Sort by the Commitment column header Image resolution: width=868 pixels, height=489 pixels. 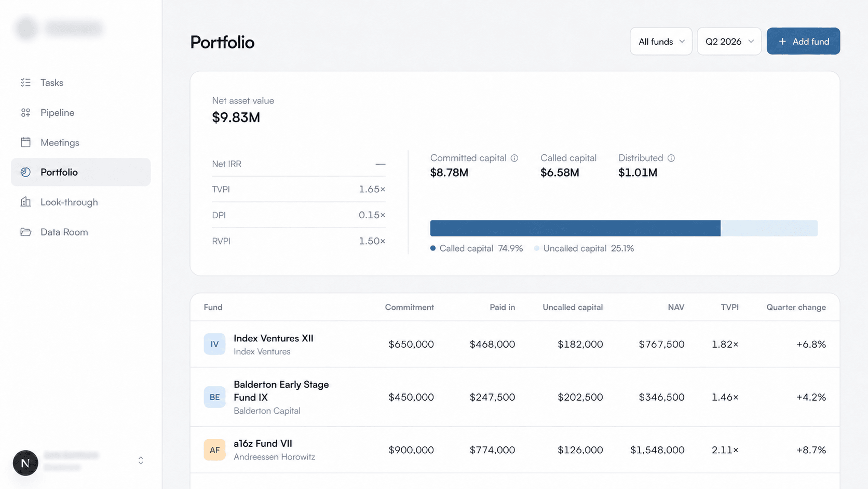pos(409,307)
